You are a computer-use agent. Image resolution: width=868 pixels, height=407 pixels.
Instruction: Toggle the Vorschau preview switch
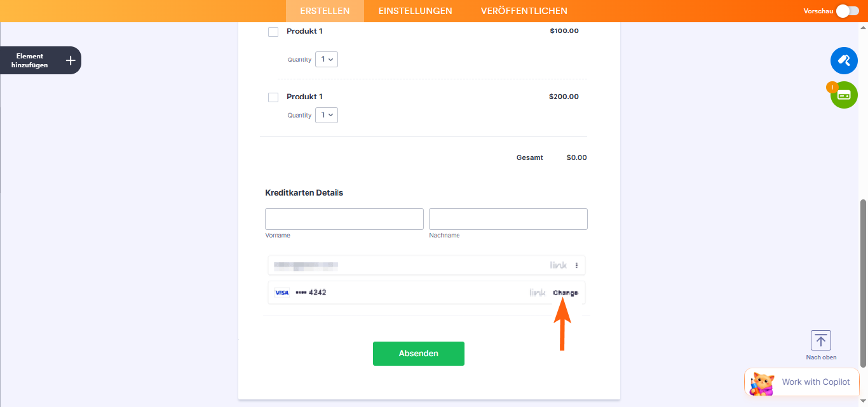tap(847, 11)
